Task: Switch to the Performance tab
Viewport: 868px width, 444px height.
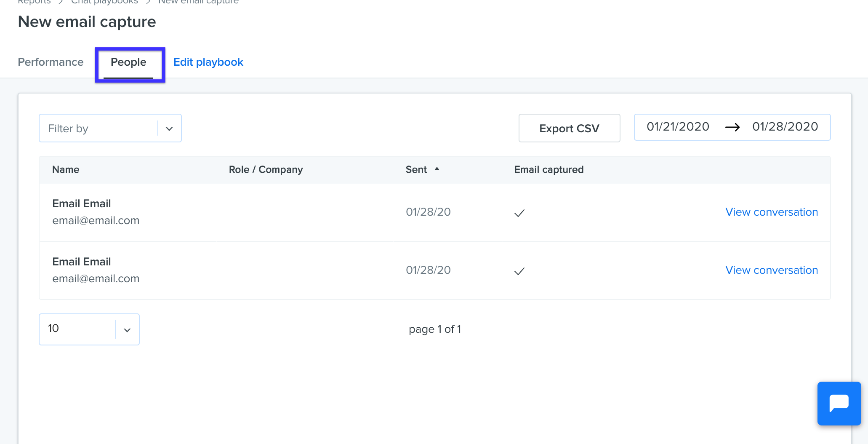Action: click(51, 62)
